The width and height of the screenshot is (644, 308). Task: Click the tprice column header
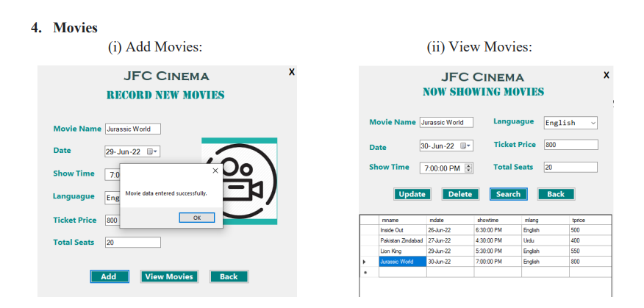590,220
